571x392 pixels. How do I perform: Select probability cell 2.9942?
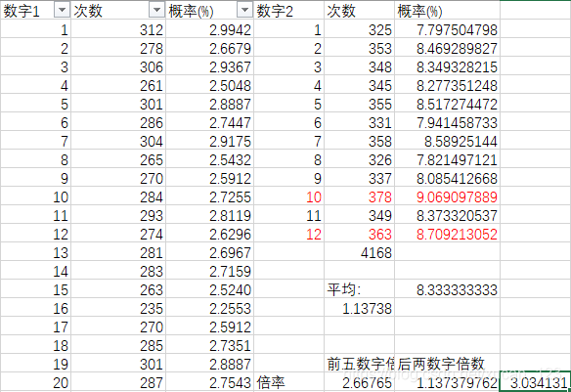[x=210, y=29]
